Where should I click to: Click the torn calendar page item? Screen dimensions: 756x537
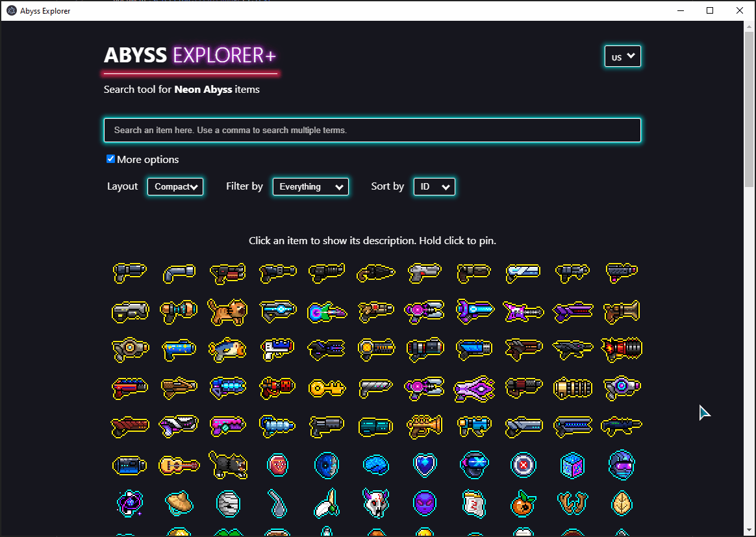474,503
